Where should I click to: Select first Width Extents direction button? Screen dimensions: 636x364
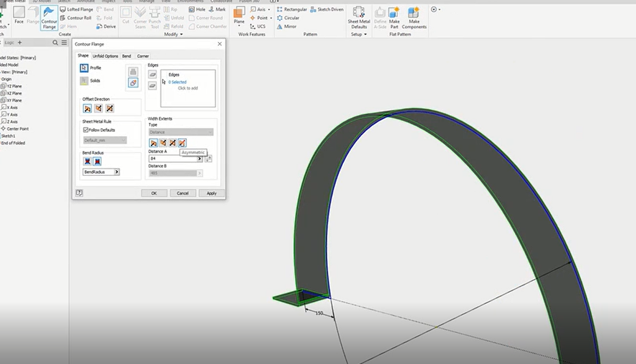point(154,143)
